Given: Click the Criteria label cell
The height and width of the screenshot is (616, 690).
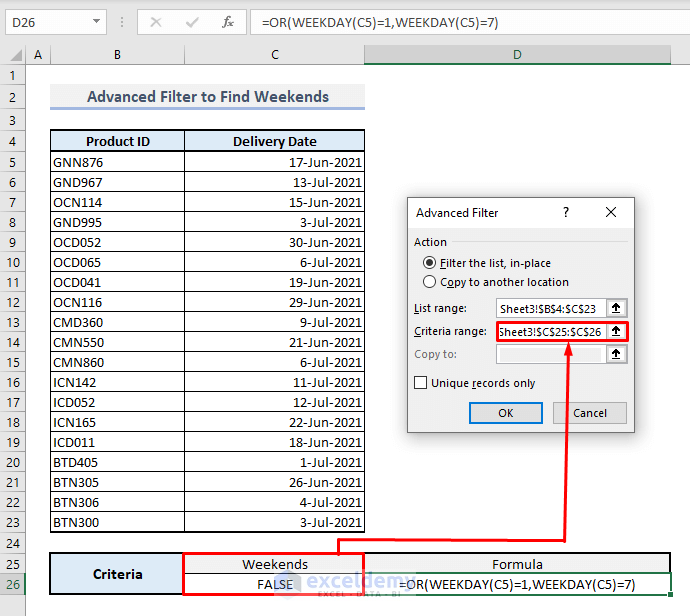Looking at the screenshot, I should click(x=117, y=574).
